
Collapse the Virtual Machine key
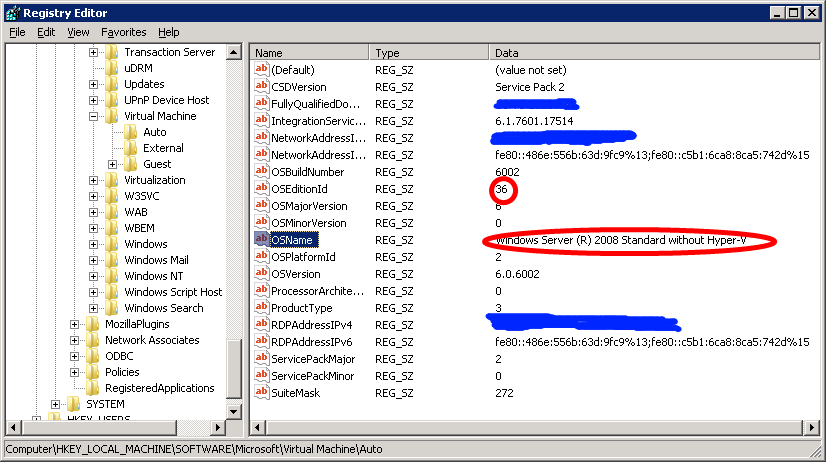(x=93, y=116)
